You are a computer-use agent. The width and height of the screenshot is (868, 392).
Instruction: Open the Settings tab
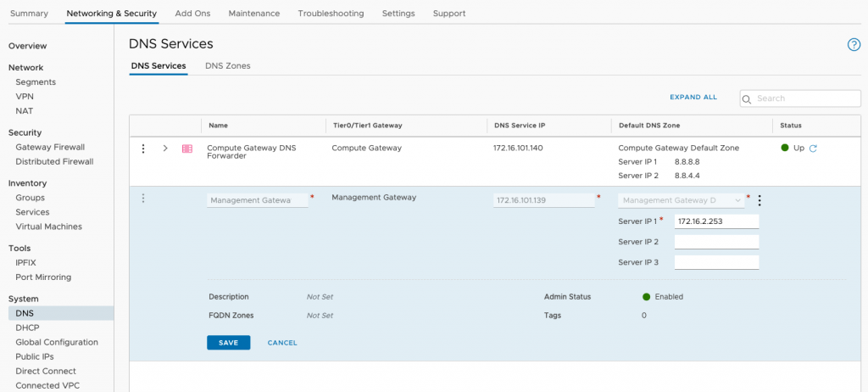(398, 14)
